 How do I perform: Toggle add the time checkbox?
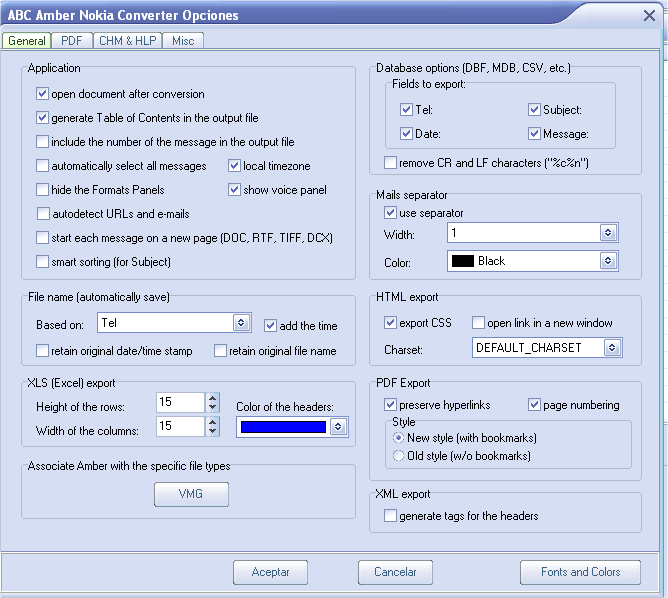click(271, 326)
